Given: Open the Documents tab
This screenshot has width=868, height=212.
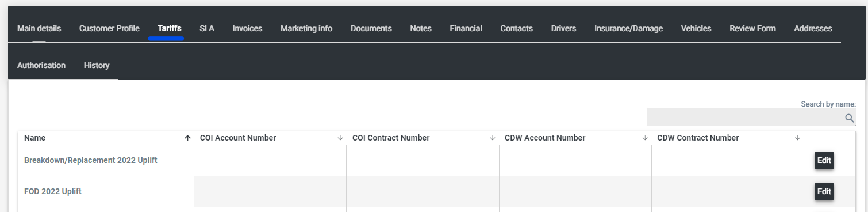Looking at the screenshot, I should (x=371, y=28).
